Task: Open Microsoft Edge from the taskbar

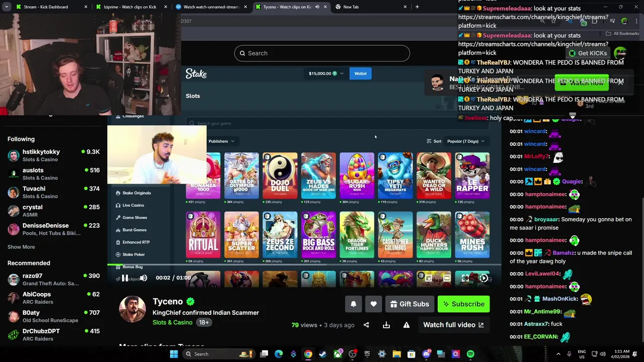Action: click(279, 354)
